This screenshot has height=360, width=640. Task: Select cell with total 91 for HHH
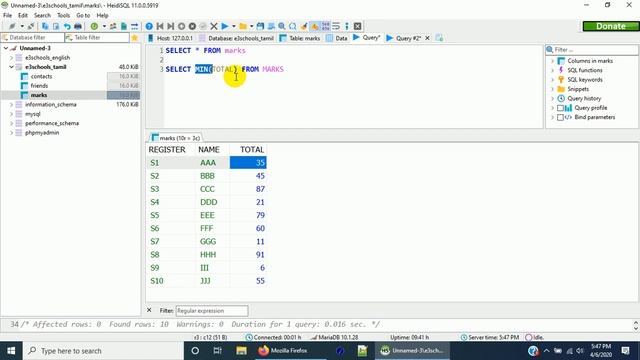pos(248,255)
